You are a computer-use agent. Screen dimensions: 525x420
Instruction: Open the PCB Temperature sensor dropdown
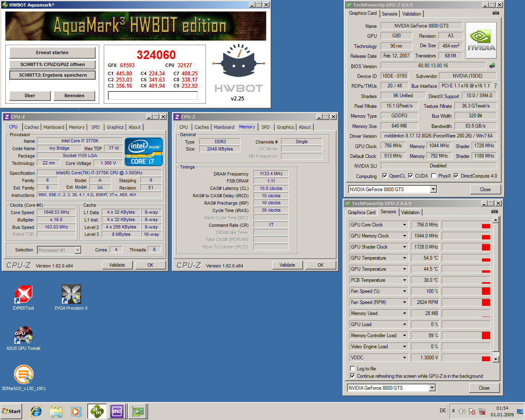coord(404,280)
